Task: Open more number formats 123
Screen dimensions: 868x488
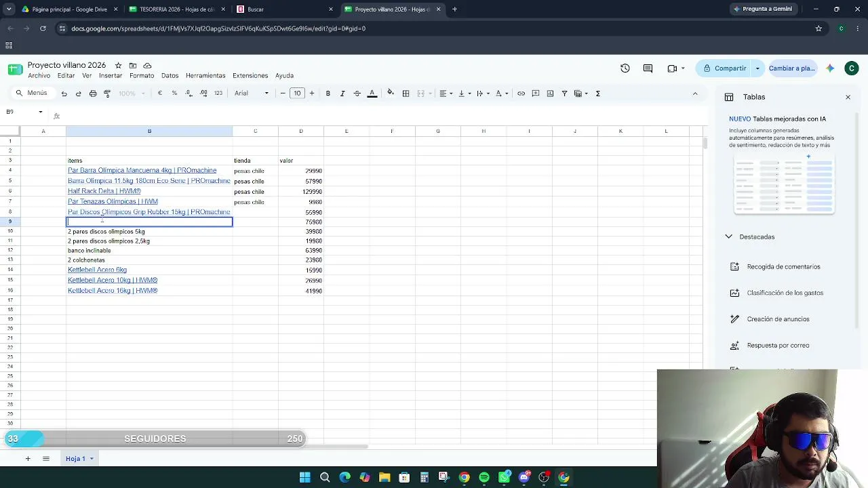Action: click(218, 94)
